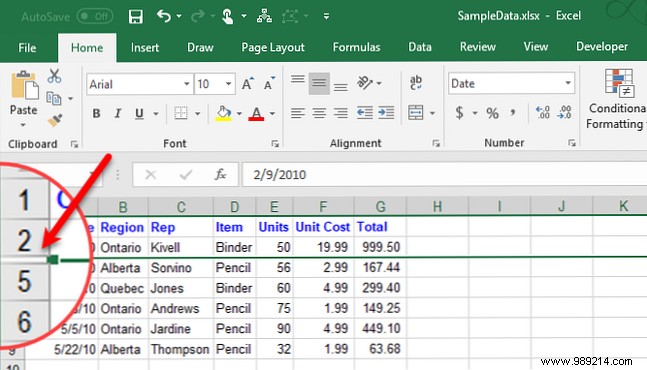Switch to the Formulas tab
The width and height of the screenshot is (647, 370).
(x=356, y=47)
